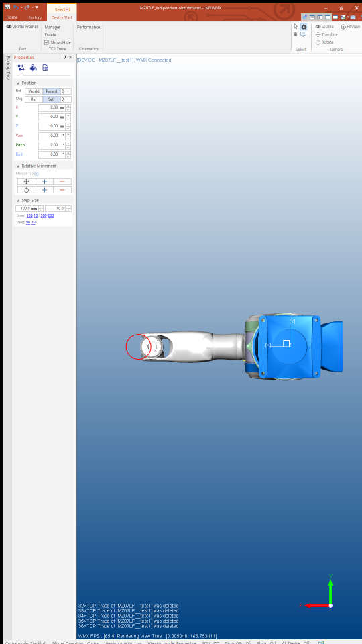Select Ref origin toggle
Viewport: 362px width, 644px height.
coord(34,99)
